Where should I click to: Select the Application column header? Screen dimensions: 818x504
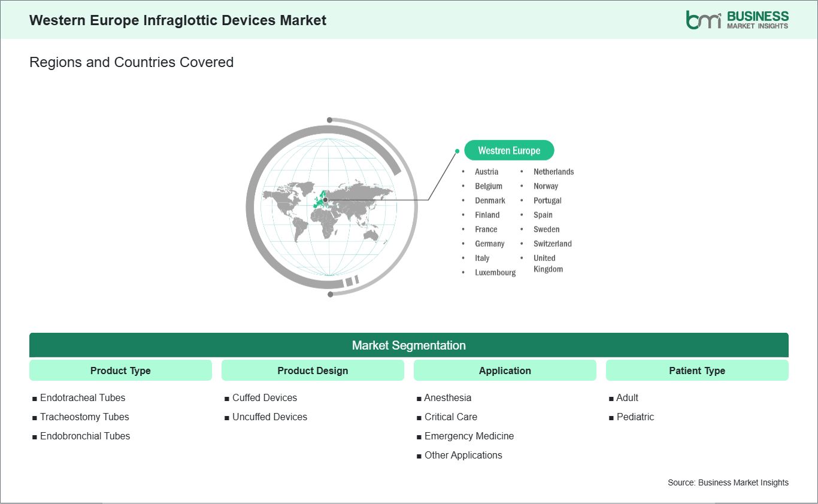505,371
